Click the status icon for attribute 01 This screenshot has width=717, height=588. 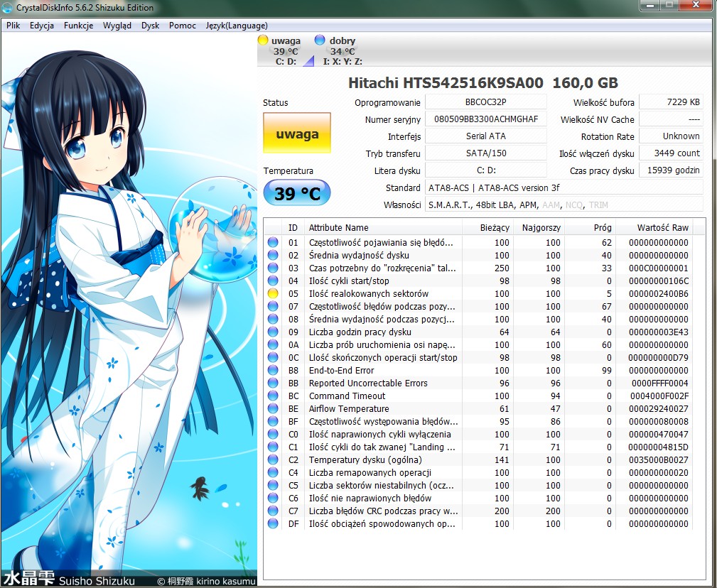(273, 243)
